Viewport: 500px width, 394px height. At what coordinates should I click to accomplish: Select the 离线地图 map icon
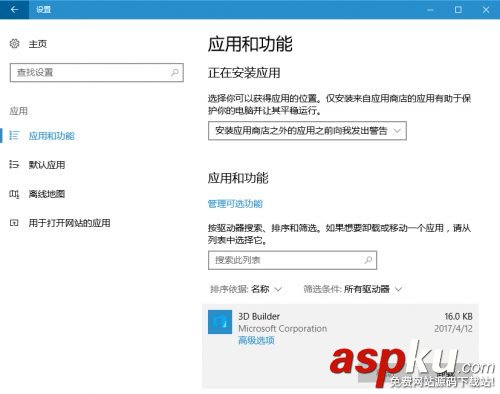point(14,194)
